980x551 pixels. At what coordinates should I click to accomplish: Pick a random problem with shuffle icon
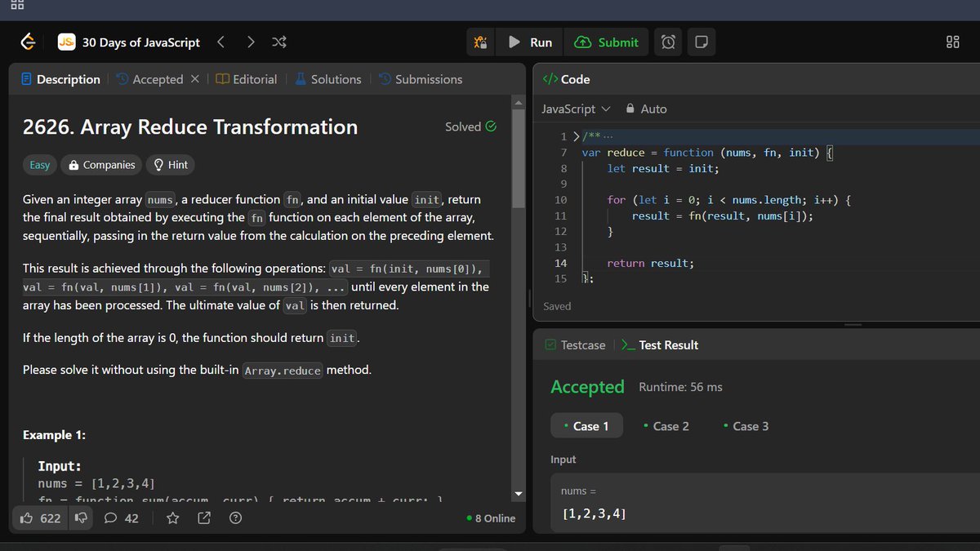tap(278, 42)
